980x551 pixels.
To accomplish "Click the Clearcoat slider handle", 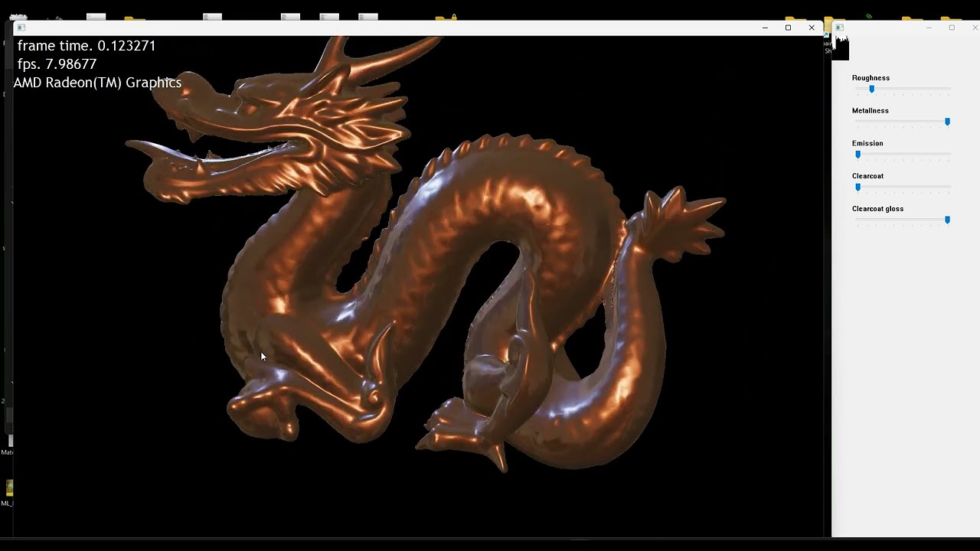I will [x=858, y=187].
